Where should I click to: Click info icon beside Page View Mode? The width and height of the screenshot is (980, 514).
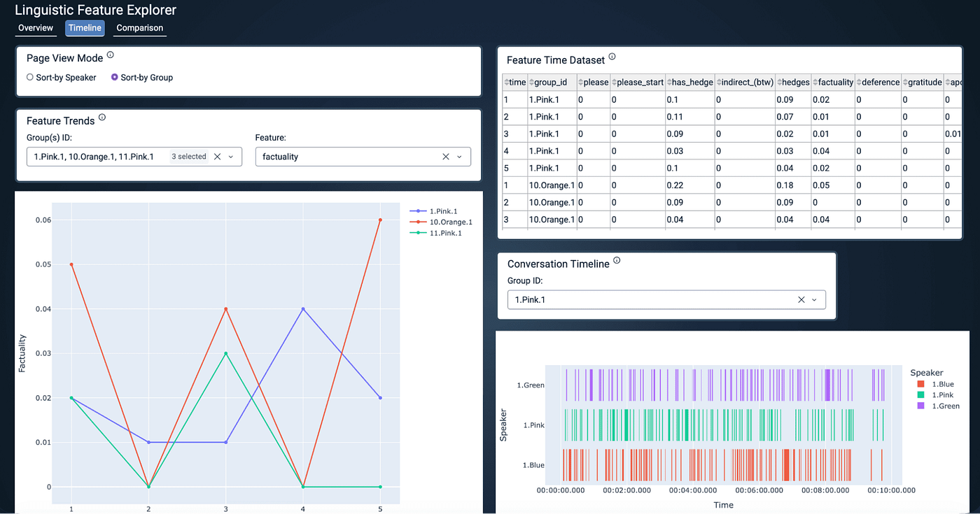(x=111, y=55)
